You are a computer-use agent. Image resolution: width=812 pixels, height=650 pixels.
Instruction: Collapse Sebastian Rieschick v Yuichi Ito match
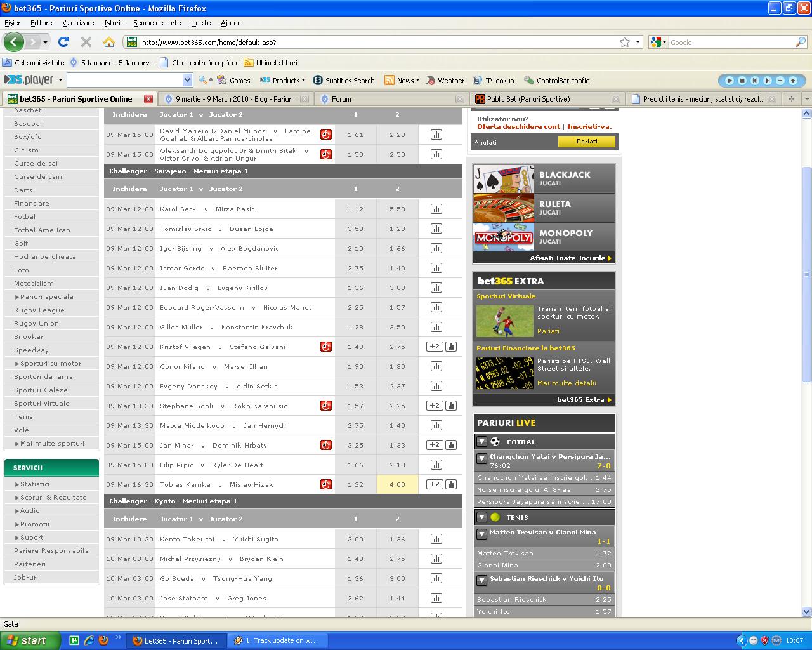481,580
